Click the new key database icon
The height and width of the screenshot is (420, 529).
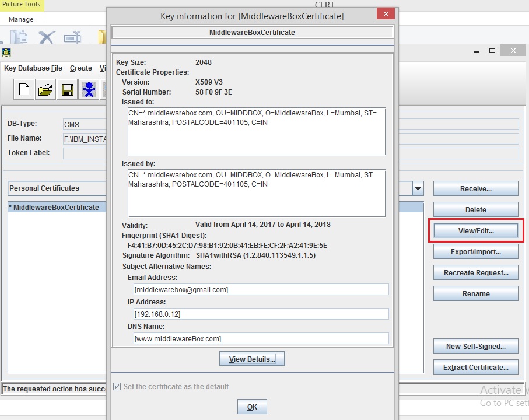tap(24, 89)
